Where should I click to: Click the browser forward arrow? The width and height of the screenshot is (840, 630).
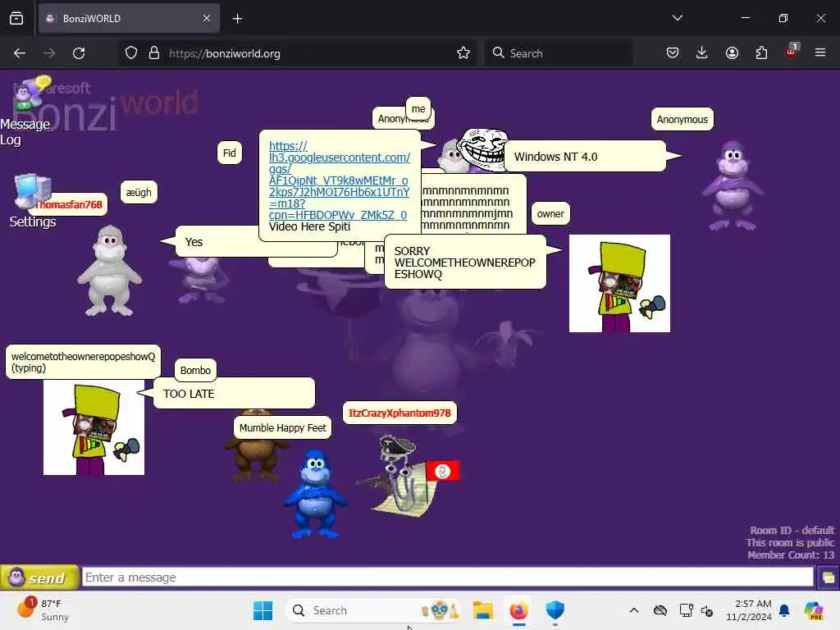click(48, 53)
